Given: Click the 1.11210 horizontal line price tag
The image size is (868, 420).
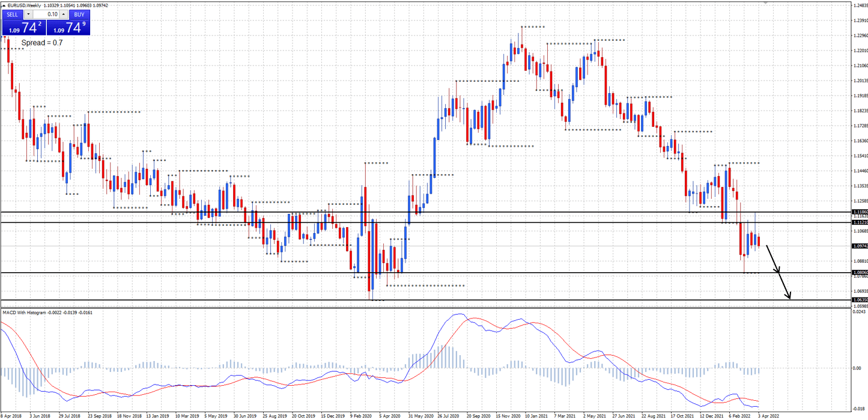Looking at the screenshot, I should coord(860,222).
